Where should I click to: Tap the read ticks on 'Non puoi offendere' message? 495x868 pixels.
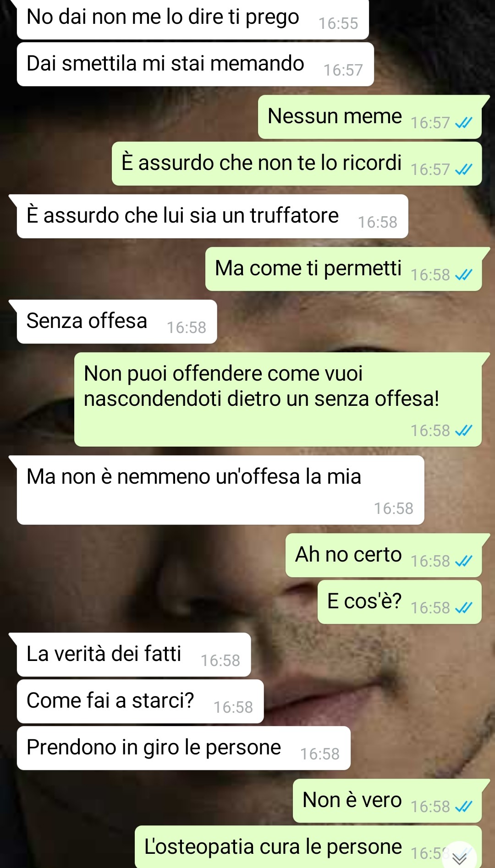[463, 431]
